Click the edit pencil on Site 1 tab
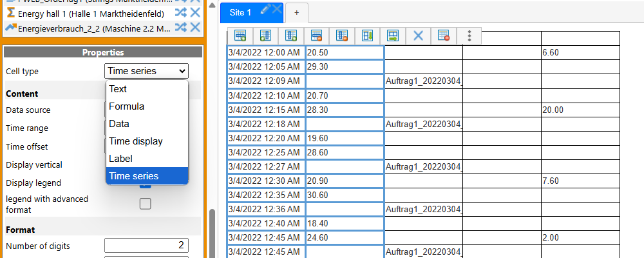This screenshot has height=258, width=644. (264, 9)
